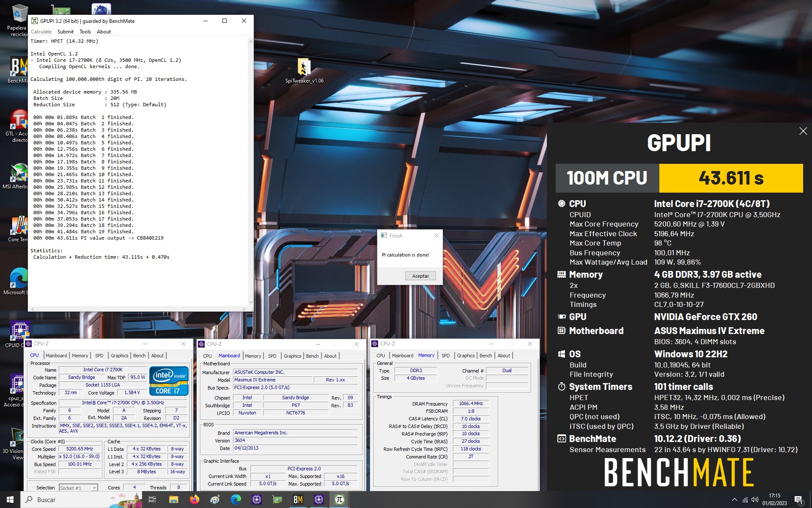This screenshot has width=812, height=508.
Task: Close the Finish dialog with X
Action: tap(436, 235)
